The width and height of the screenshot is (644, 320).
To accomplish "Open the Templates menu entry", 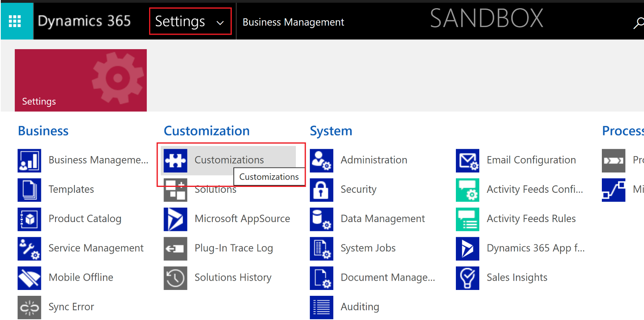I will [x=71, y=189].
